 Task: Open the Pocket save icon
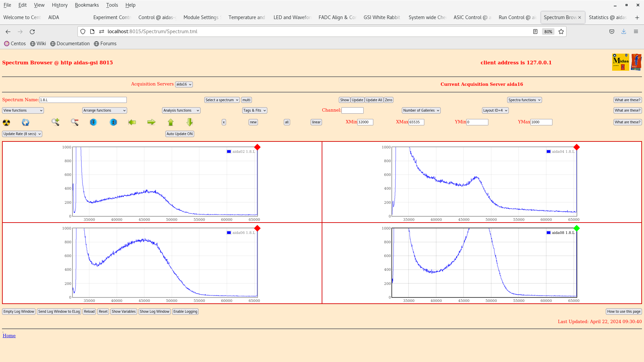tap(612, 32)
